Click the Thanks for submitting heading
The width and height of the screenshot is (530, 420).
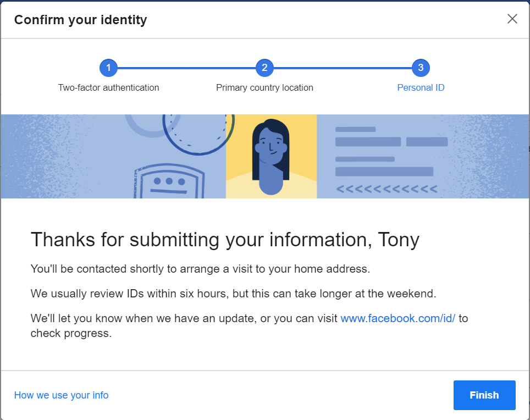click(x=225, y=240)
